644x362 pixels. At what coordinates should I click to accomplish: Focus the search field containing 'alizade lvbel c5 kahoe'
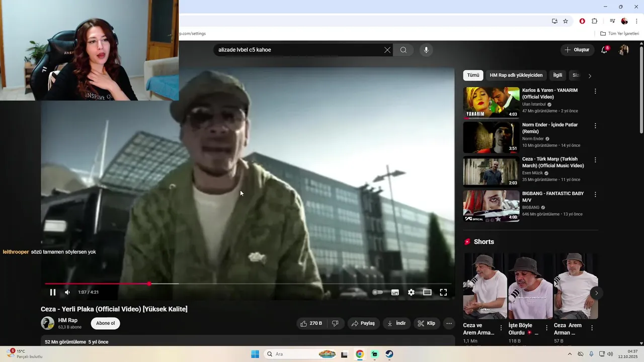click(299, 50)
